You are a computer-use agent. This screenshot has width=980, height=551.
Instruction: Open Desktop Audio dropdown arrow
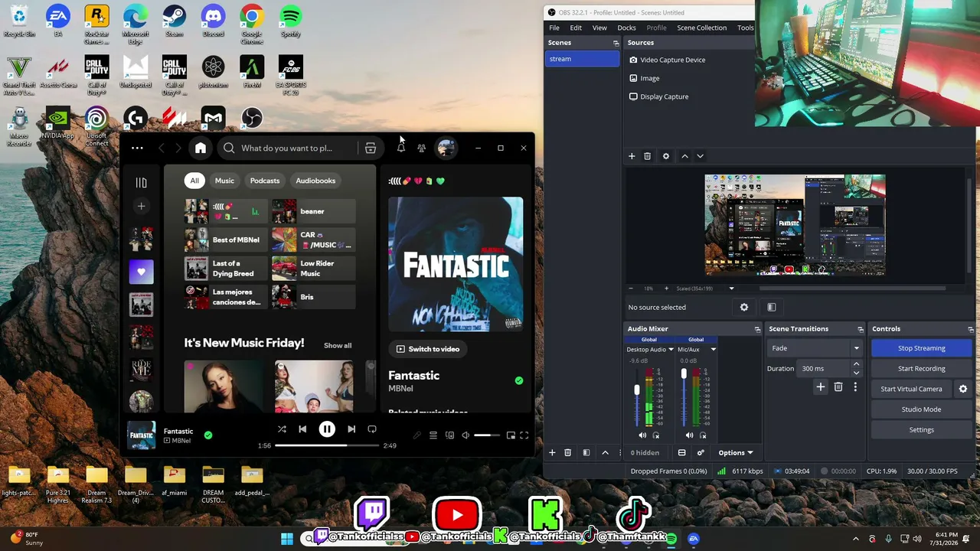[671, 350]
